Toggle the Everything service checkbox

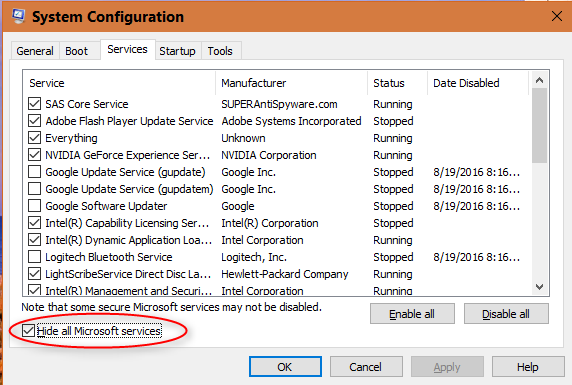click(34, 138)
